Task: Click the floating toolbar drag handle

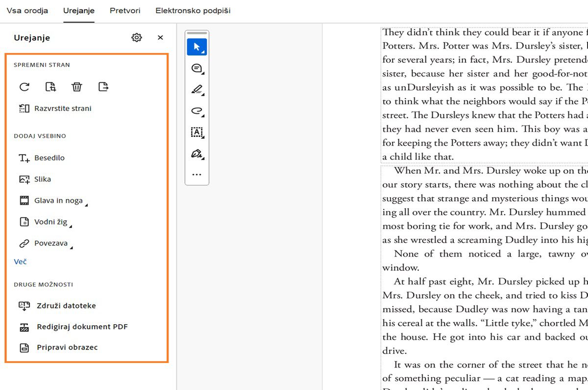Action: pos(197,33)
